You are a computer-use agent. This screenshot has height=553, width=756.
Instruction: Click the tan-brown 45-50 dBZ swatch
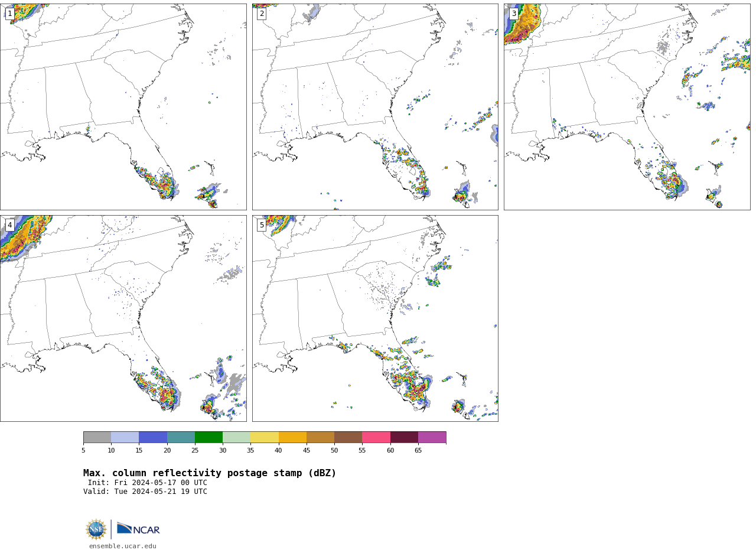[320, 437]
